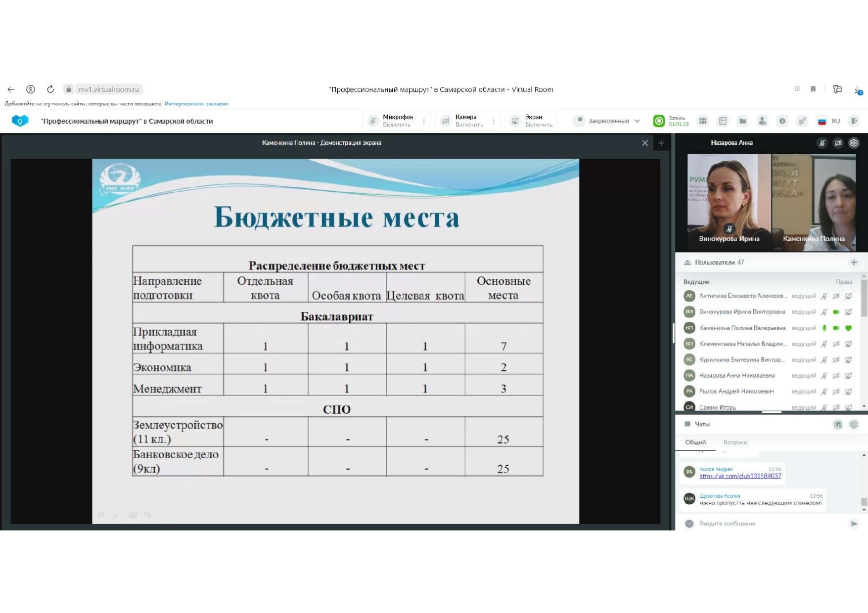The height and width of the screenshot is (613, 868).
Task: Click the exit room icon
Action: (854, 121)
